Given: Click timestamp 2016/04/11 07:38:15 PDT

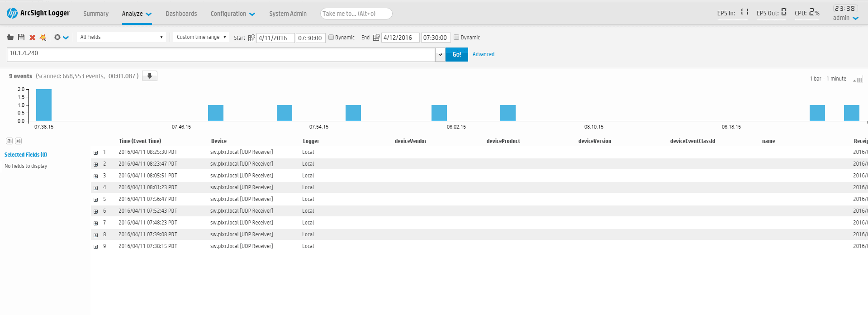Looking at the screenshot, I should [148, 246].
